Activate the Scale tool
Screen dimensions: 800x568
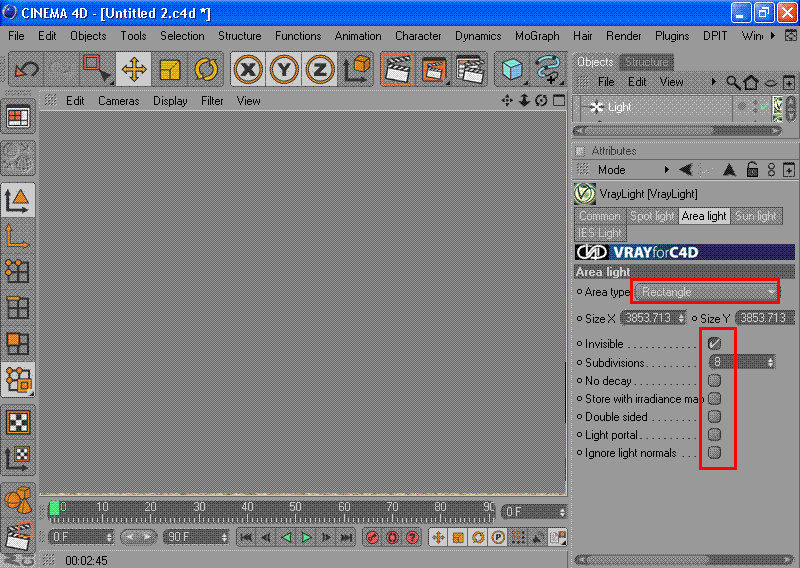pyautogui.click(x=170, y=68)
